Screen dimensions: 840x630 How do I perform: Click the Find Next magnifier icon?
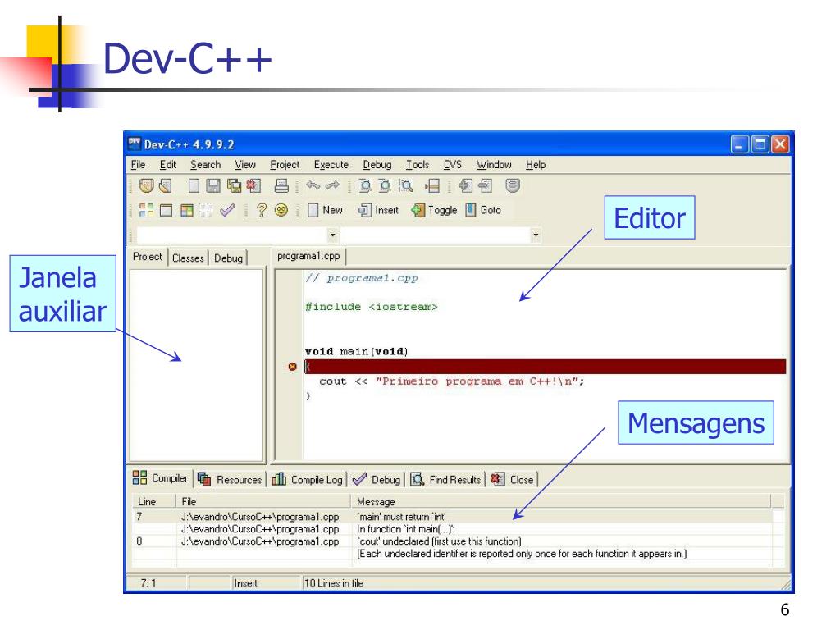[x=405, y=186]
